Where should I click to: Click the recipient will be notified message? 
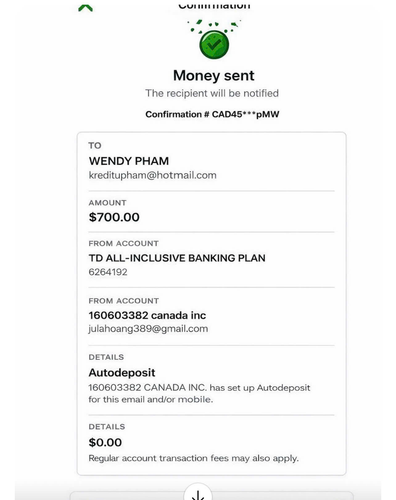(x=212, y=93)
